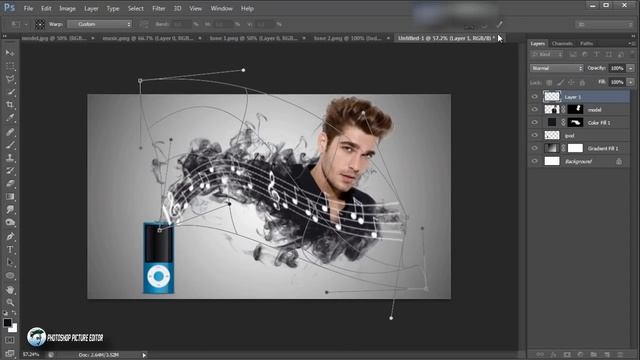640x360 pixels.
Task: Open the blend mode dropdown set to Normal
Action: pos(557,68)
